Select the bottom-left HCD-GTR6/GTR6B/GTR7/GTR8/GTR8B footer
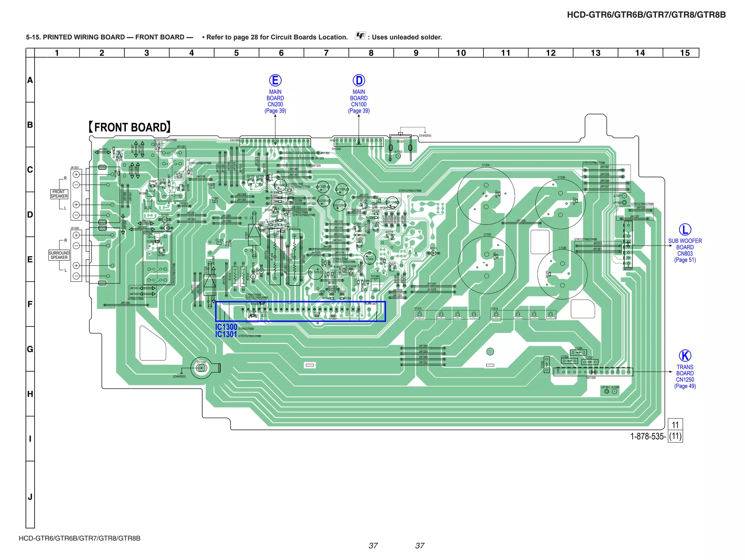This screenshot has height=560, width=745. [80, 538]
